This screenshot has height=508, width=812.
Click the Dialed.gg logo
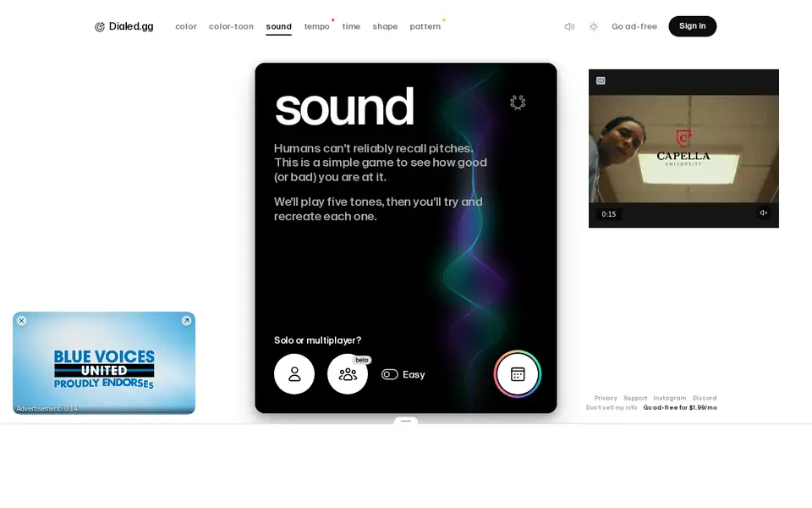coord(123,26)
